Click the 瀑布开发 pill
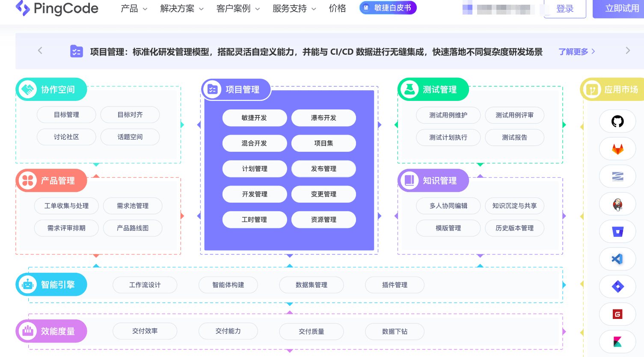 pyautogui.click(x=323, y=118)
